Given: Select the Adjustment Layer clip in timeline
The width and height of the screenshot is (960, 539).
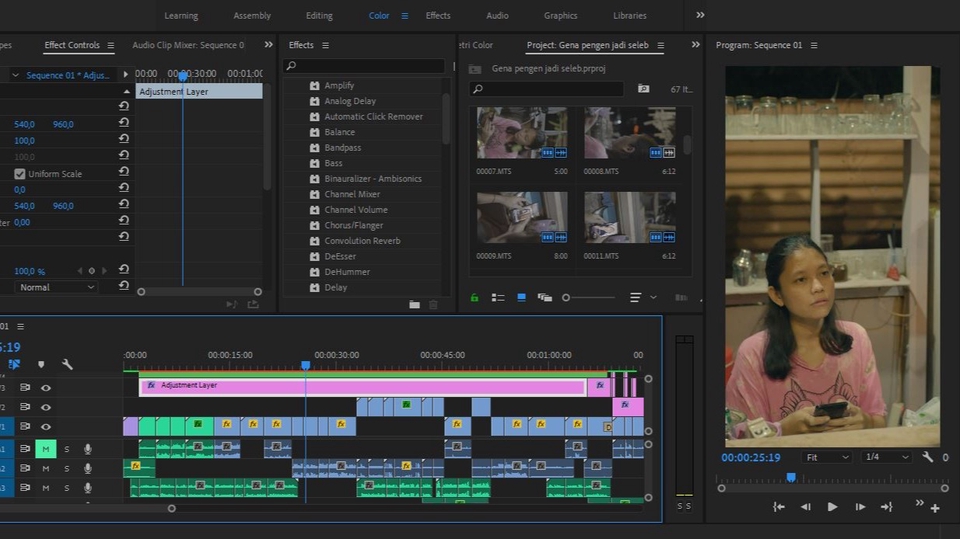Looking at the screenshot, I should coord(362,386).
